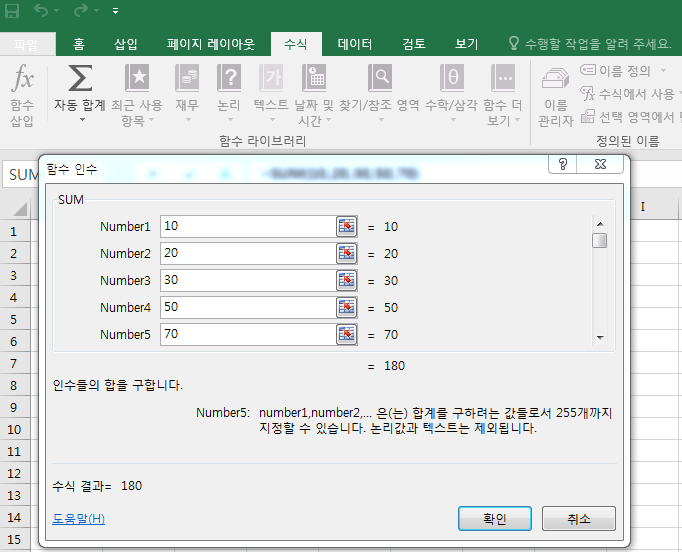Open Customize Quick Access Toolbar dropdown

[x=115, y=11]
